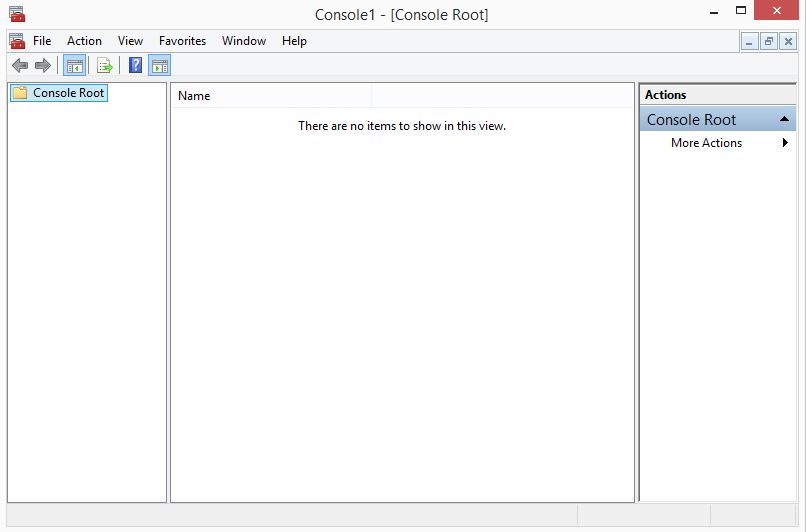Open the File menu
This screenshot has height=532, width=806.
tap(42, 41)
